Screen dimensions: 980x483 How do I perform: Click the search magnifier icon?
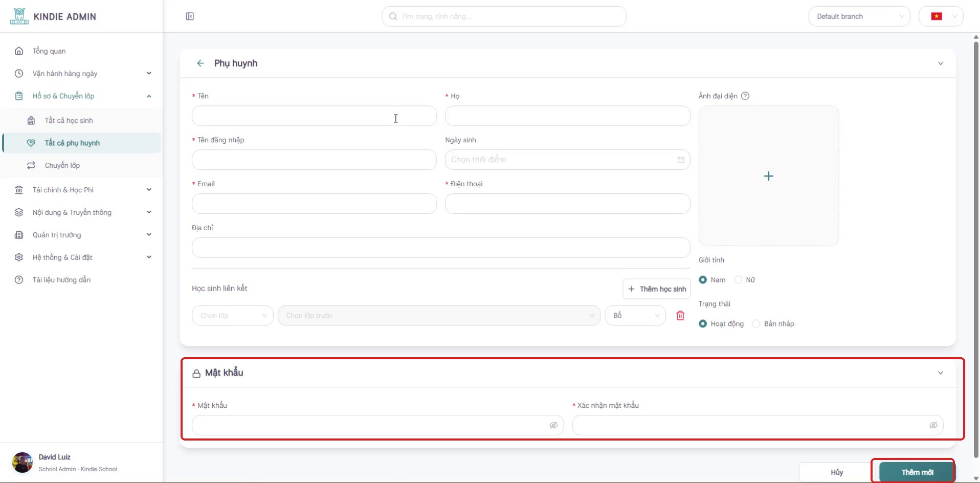click(393, 16)
